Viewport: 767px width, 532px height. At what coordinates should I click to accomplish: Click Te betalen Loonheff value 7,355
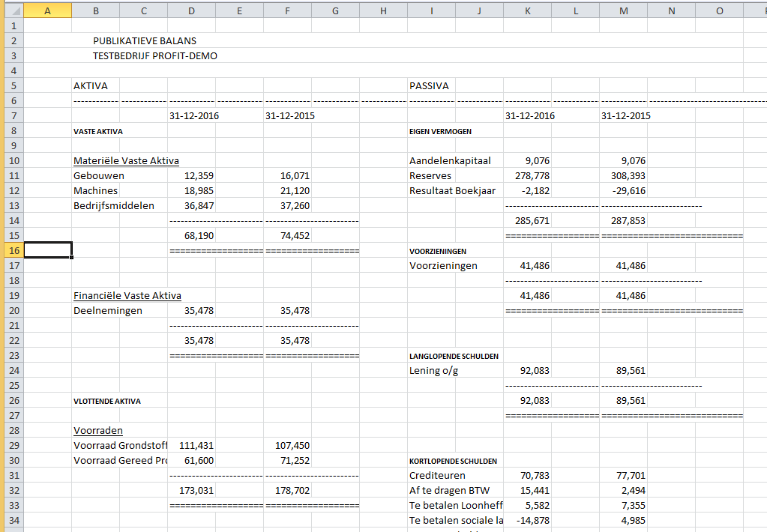[x=634, y=506]
